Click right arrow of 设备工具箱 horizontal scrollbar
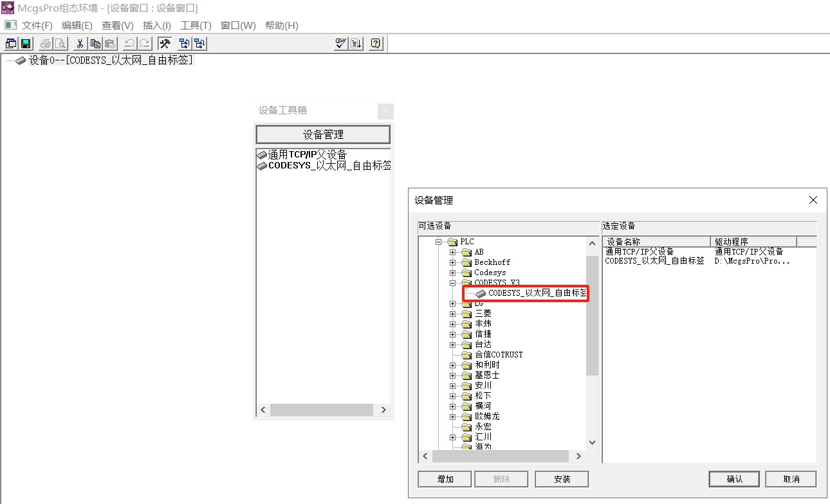830x504 pixels. (x=383, y=410)
